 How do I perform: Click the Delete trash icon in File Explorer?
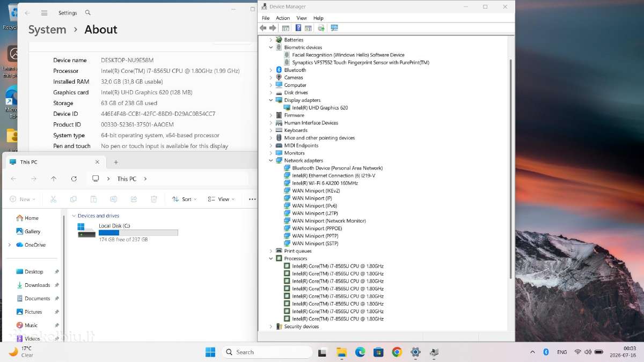pyautogui.click(x=154, y=199)
